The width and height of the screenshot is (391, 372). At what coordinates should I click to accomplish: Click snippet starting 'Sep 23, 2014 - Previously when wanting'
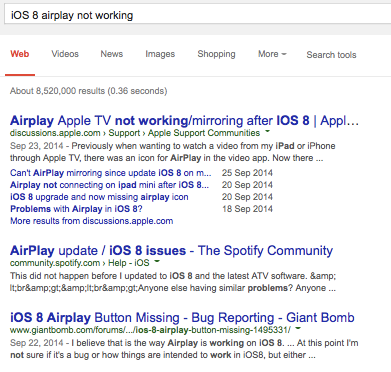(x=173, y=152)
